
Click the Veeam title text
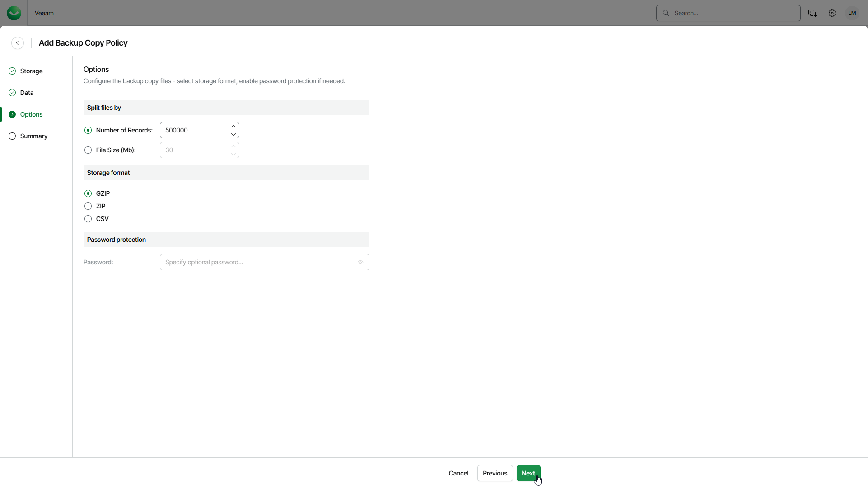[x=44, y=13]
